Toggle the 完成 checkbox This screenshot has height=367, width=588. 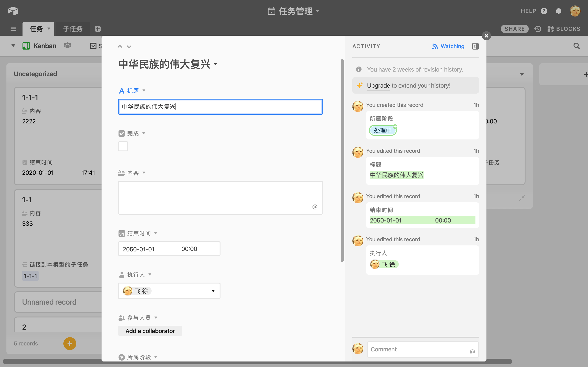tap(123, 146)
